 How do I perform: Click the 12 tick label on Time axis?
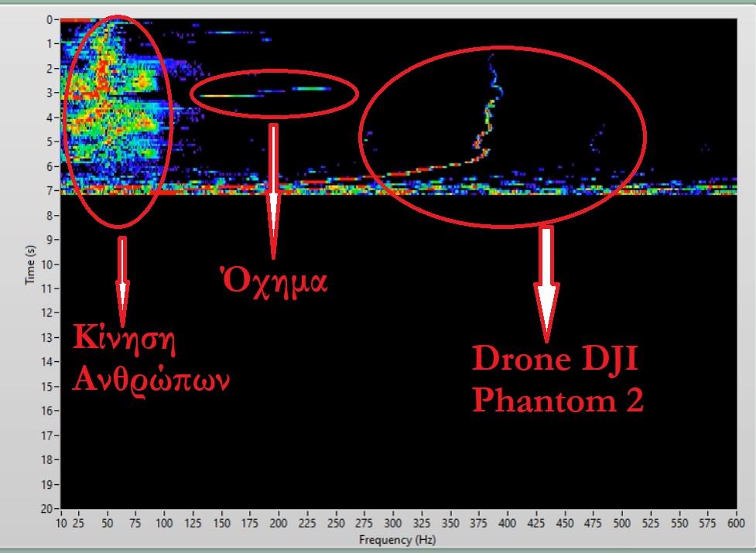47,313
